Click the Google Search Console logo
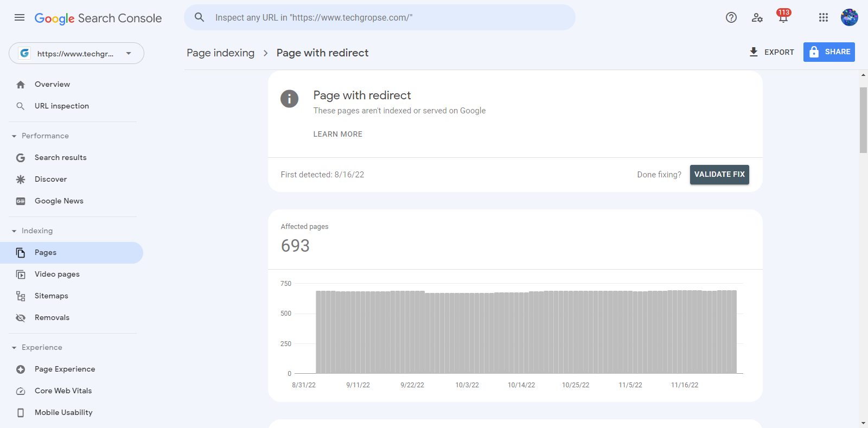The image size is (868, 428). click(98, 18)
